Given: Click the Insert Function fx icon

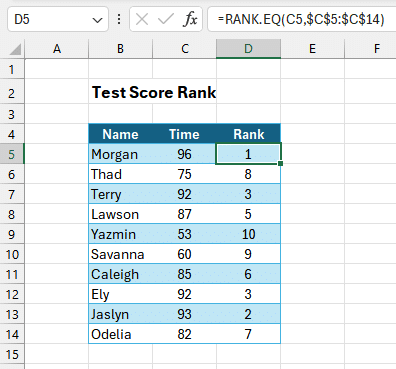Looking at the screenshot, I should [190, 19].
